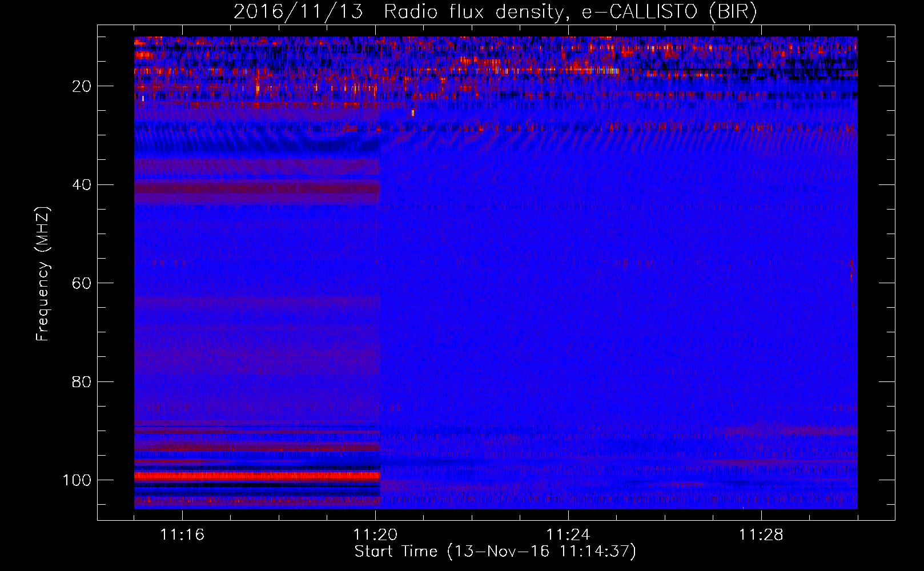Click the 'Frequency (MHZ)' axis label
Image resolution: width=924 pixels, height=571 pixels.
click(43, 274)
